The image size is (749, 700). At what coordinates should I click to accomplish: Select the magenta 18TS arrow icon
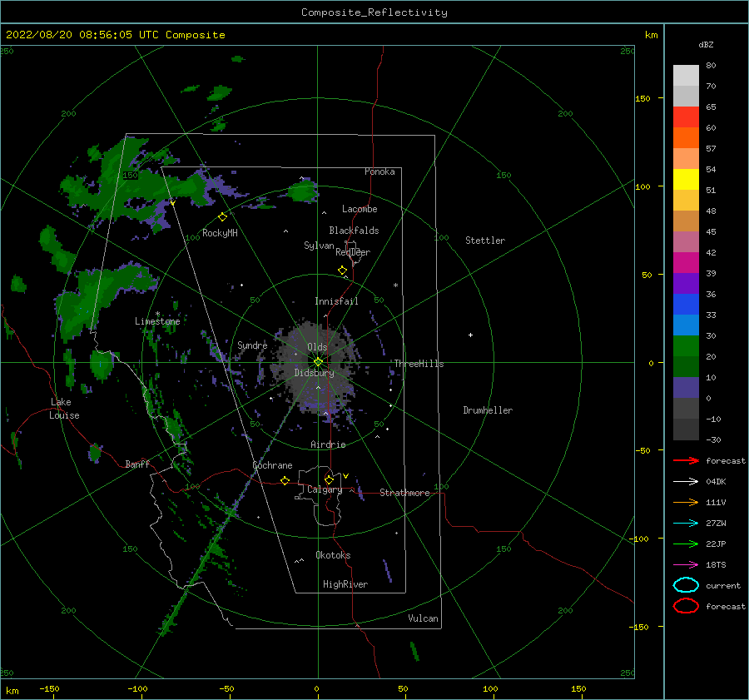click(x=686, y=565)
